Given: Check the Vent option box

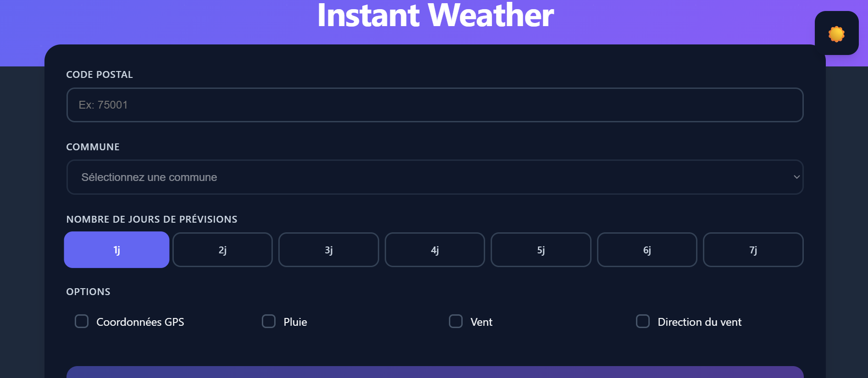Looking at the screenshot, I should point(456,321).
